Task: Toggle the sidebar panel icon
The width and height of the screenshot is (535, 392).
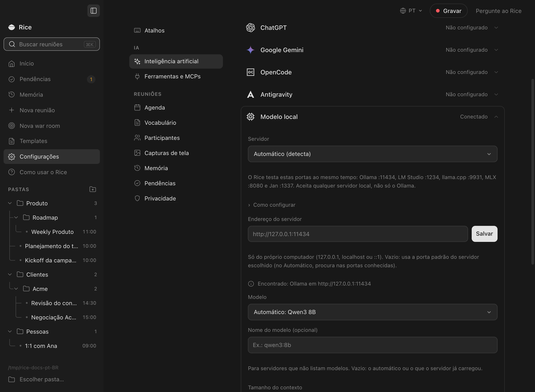Action: pyautogui.click(x=94, y=11)
